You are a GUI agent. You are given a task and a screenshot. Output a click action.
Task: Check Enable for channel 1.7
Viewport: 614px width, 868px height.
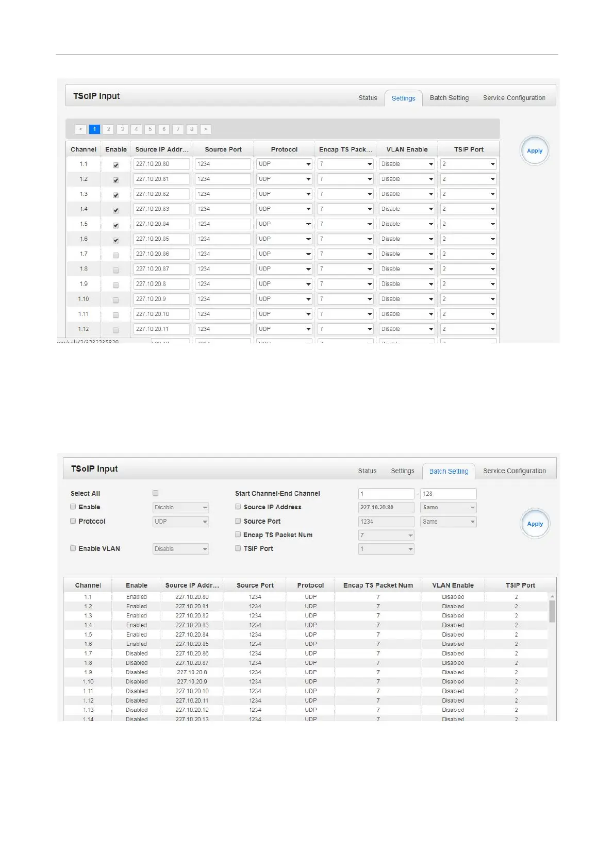116,255
